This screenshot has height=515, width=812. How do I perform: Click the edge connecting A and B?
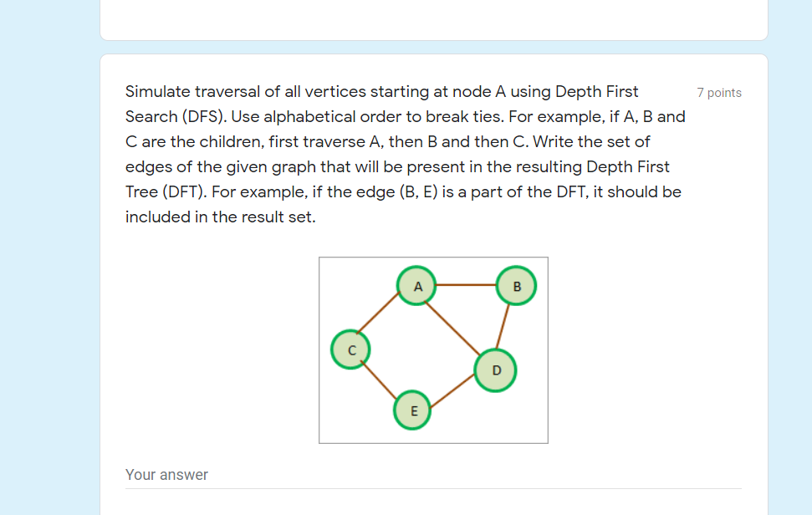(467, 284)
